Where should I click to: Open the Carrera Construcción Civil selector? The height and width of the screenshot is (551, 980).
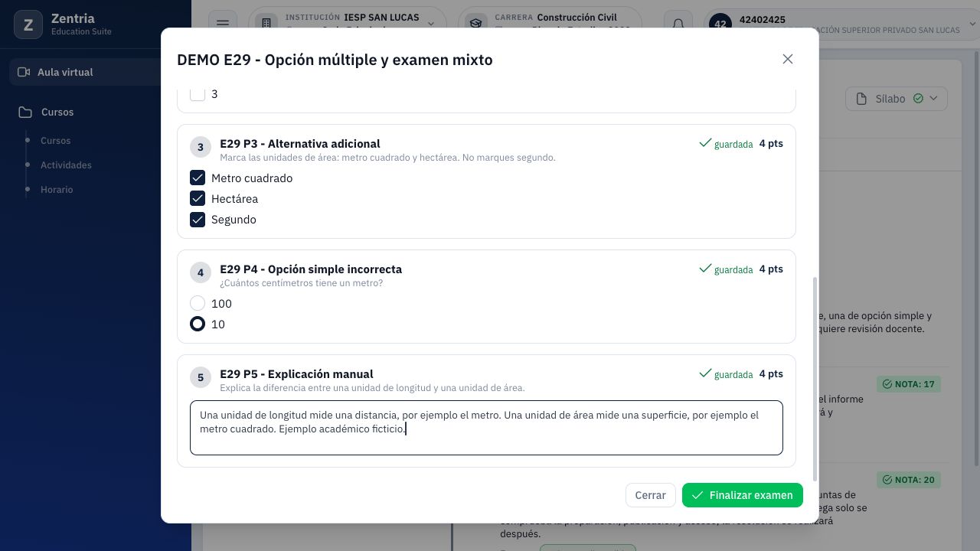point(550,24)
